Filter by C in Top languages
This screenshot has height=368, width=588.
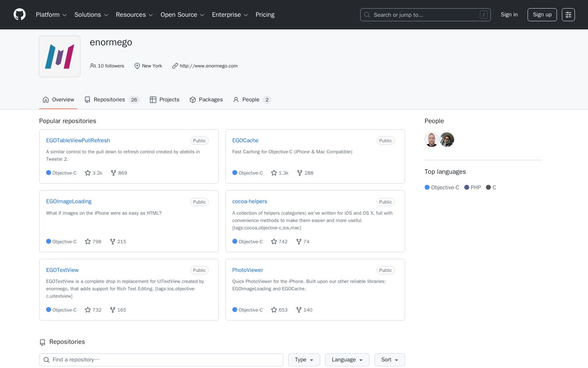491,187
